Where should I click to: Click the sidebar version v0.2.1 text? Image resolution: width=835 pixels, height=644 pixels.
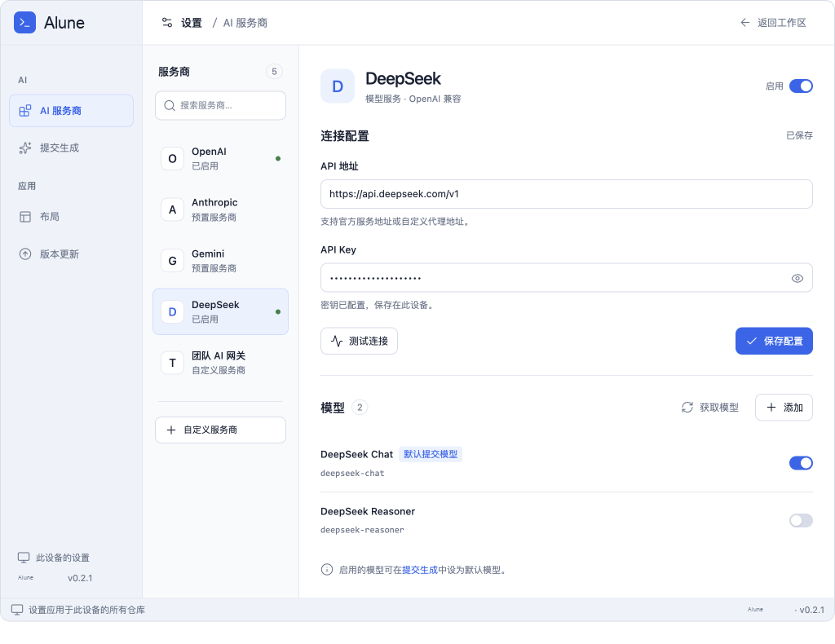[80, 578]
